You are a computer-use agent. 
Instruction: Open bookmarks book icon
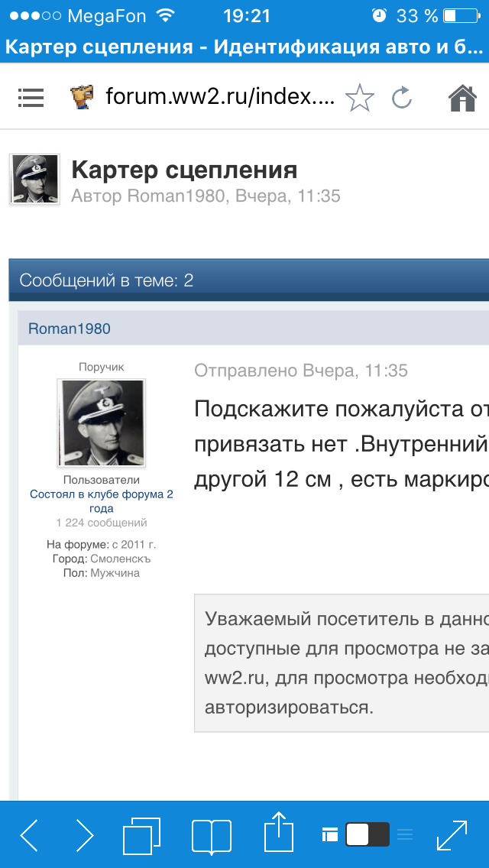212,834
